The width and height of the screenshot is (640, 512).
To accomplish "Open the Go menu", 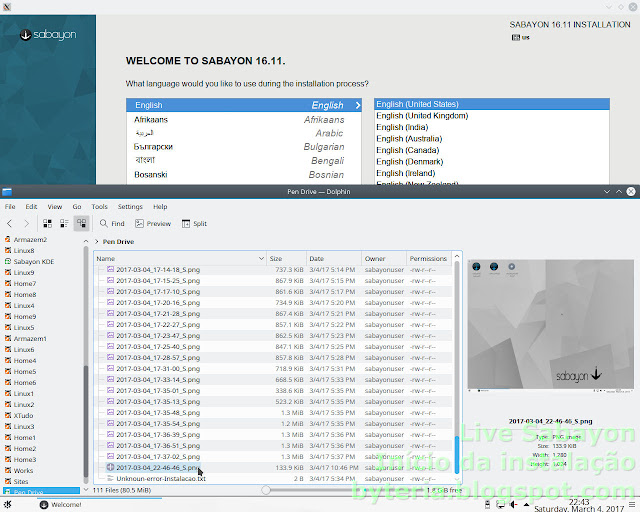I will [77, 207].
